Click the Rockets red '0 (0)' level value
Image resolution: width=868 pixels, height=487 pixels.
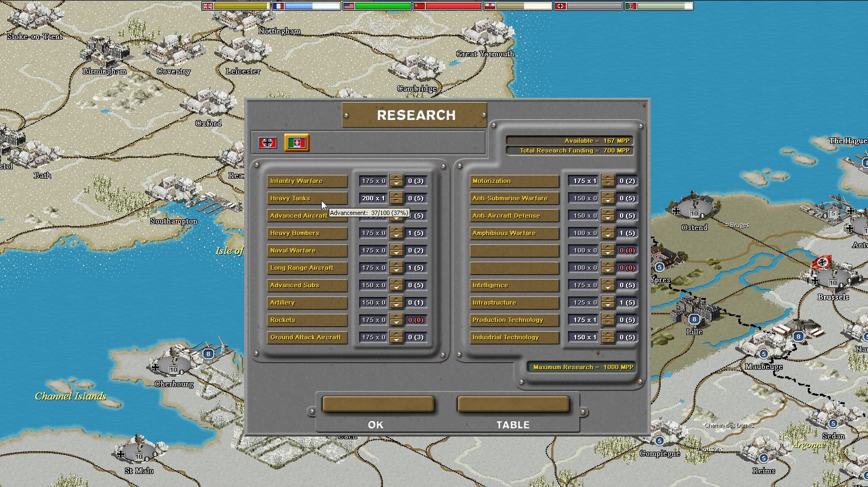(x=416, y=320)
